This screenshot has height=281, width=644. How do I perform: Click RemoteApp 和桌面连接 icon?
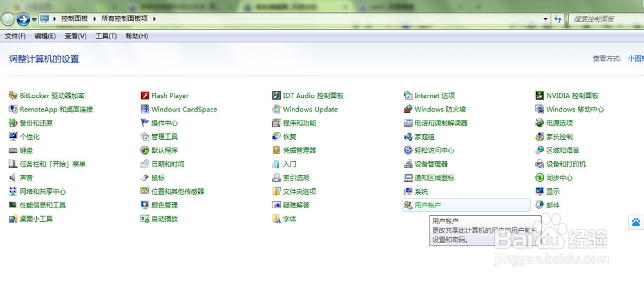point(13,110)
